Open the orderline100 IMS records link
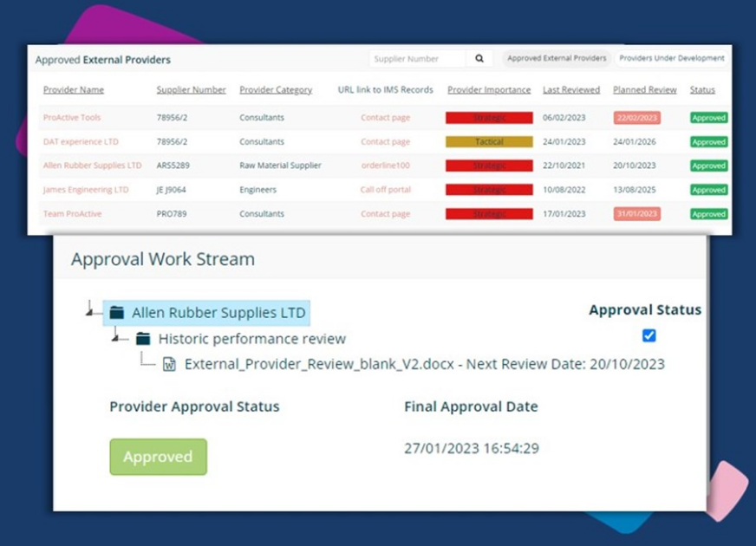This screenshot has width=756, height=546. tap(385, 166)
